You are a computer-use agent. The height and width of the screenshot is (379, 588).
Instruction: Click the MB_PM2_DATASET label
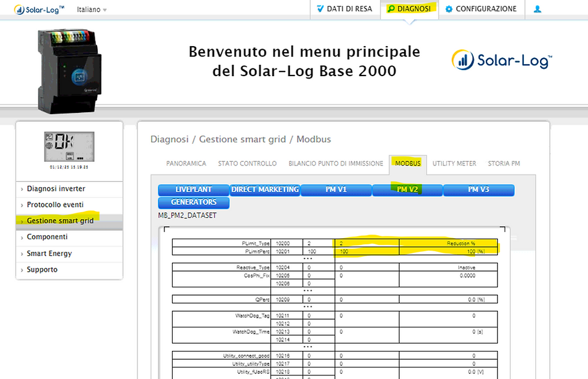tap(187, 215)
